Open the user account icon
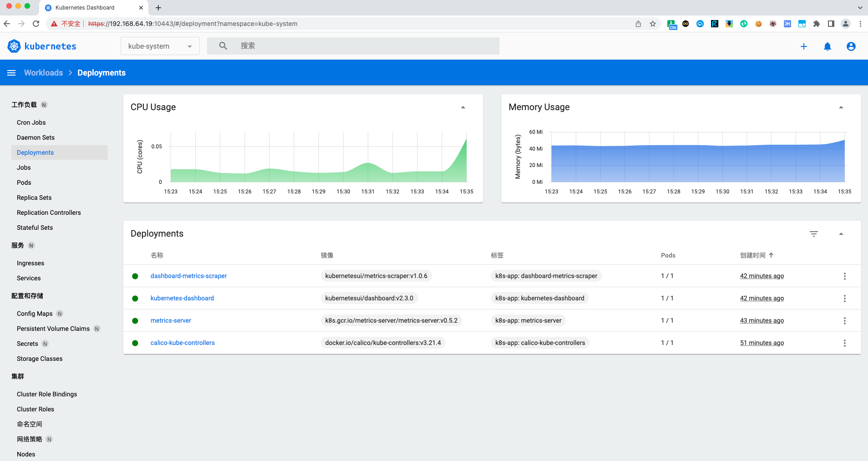This screenshot has width=868, height=461. pos(851,46)
